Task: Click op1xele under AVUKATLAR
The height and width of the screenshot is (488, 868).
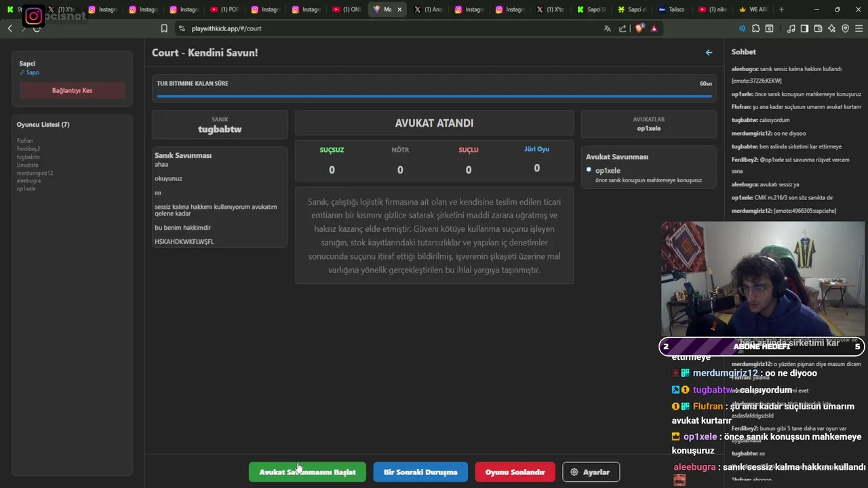Action: 649,128
